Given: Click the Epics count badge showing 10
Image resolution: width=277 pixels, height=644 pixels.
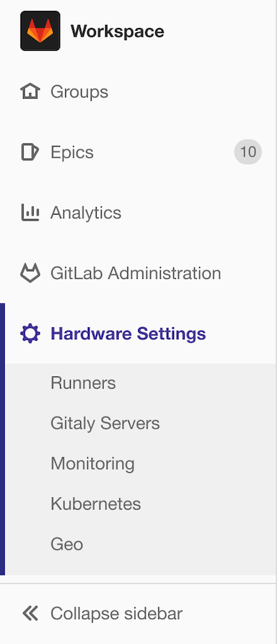Looking at the screenshot, I should pos(248,152).
